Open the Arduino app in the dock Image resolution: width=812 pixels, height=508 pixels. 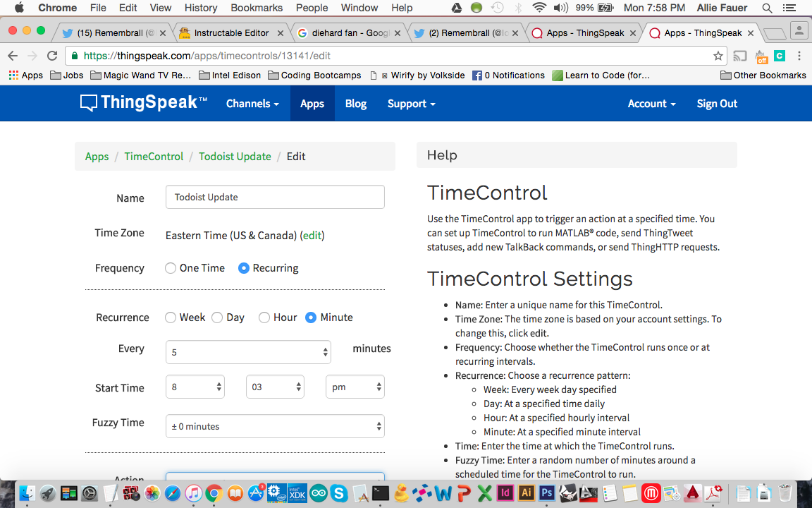pos(319,493)
